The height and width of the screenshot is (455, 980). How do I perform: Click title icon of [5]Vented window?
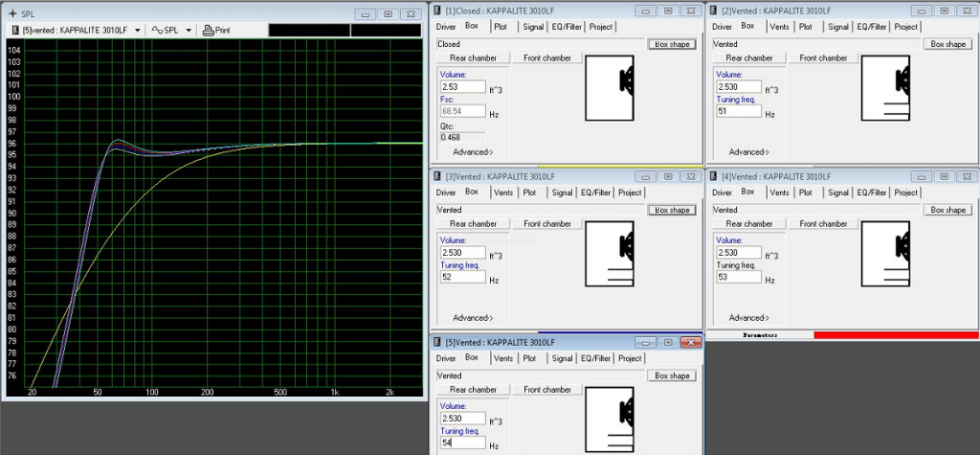437,342
